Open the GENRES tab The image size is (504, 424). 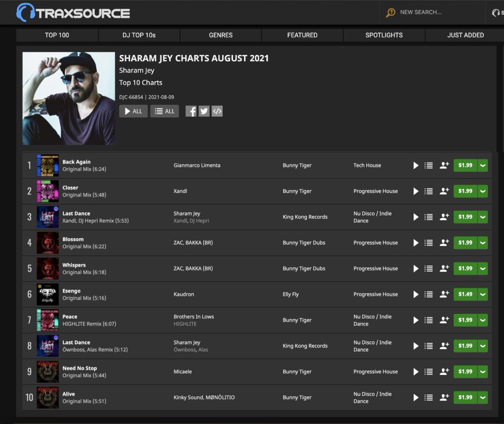[220, 35]
